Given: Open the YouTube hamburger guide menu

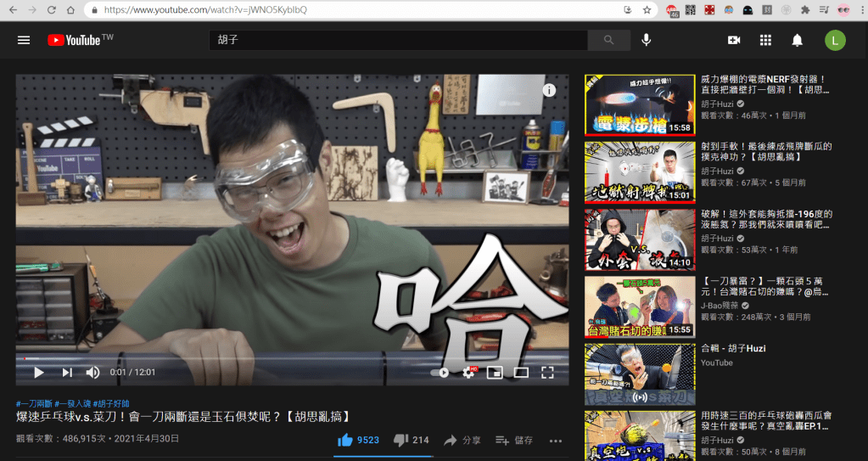Looking at the screenshot, I should pos(24,40).
